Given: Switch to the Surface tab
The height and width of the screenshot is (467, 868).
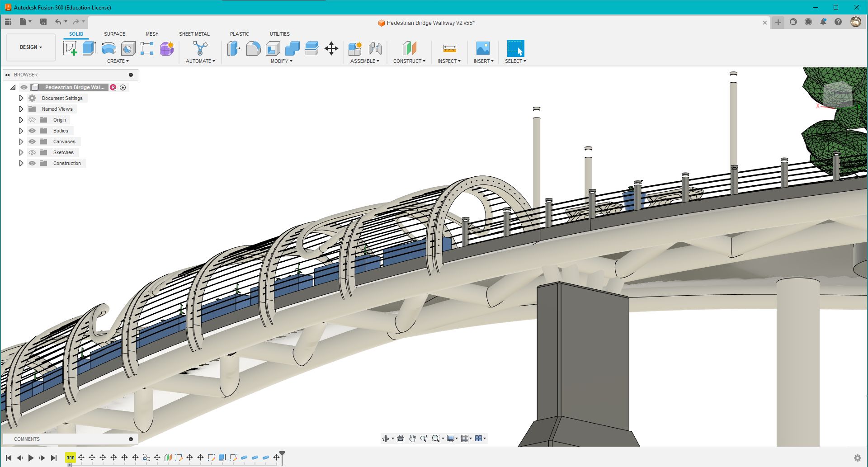Looking at the screenshot, I should pyautogui.click(x=114, y=34).
